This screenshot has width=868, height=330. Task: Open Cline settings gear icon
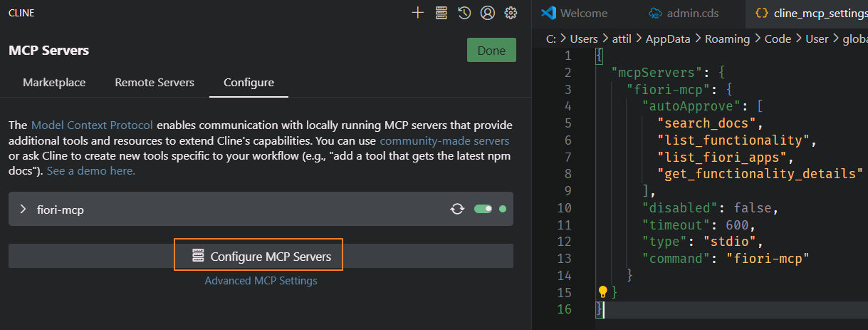click(511, 12)
